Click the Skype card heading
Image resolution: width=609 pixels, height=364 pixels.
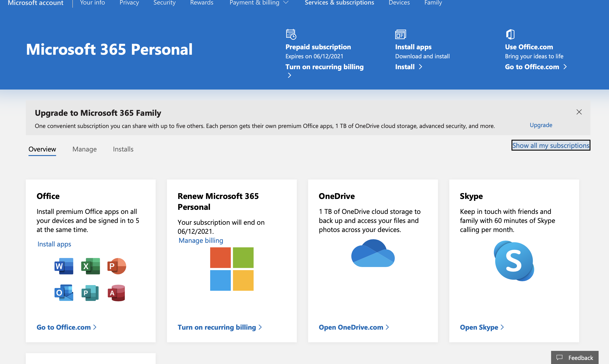tap(471, 196)
